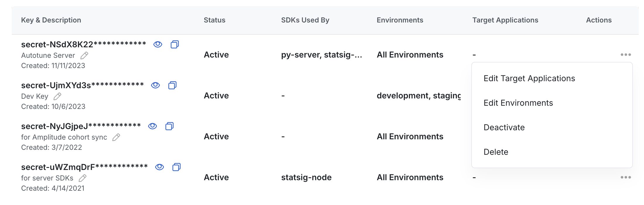
Task: Choose Delete from the actions menu
Action: [496, 152]
